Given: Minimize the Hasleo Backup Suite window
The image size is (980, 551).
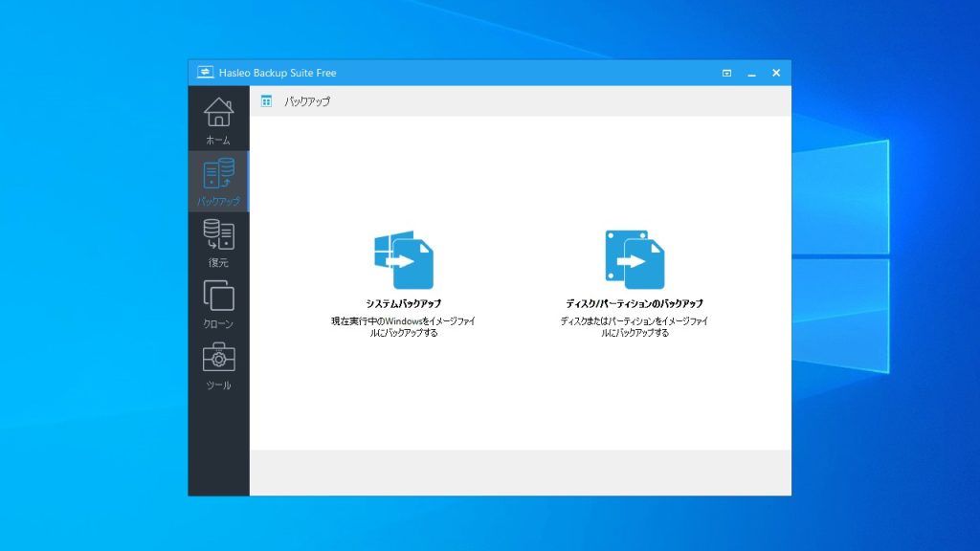Looking at the screenshot, I should [x=751, y=73].
